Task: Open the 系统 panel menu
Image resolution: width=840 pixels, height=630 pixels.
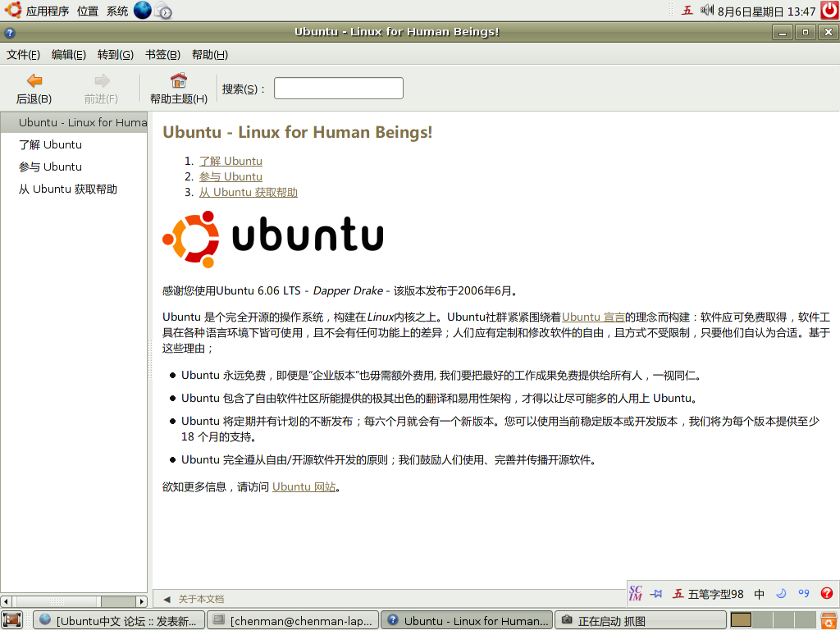Action: point(116,11)
